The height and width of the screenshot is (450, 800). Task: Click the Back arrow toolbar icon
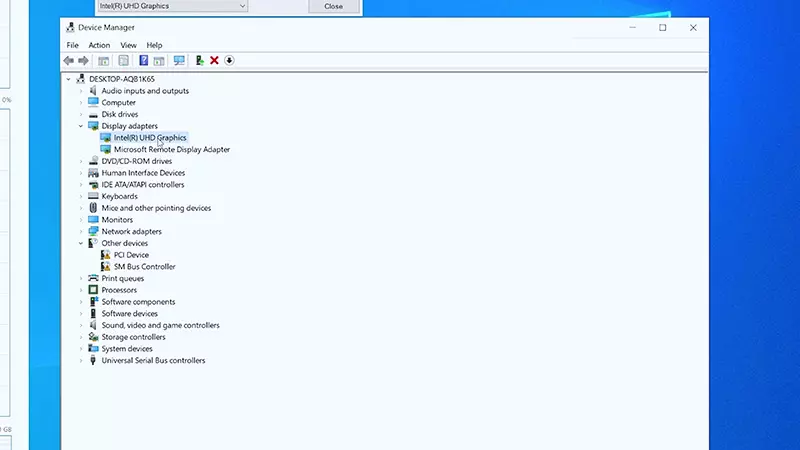(68, 61)
